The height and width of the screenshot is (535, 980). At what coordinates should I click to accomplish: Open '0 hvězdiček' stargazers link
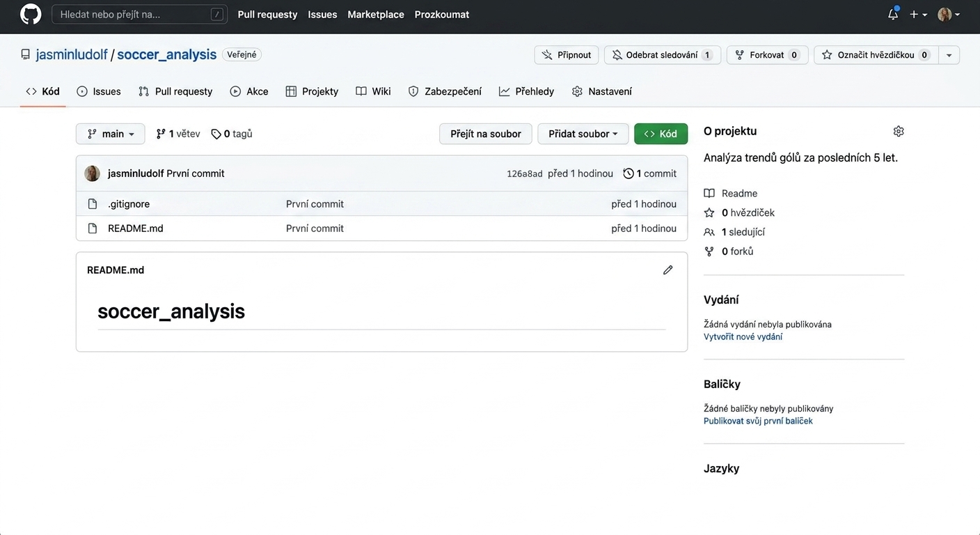[x=739, y=212]
